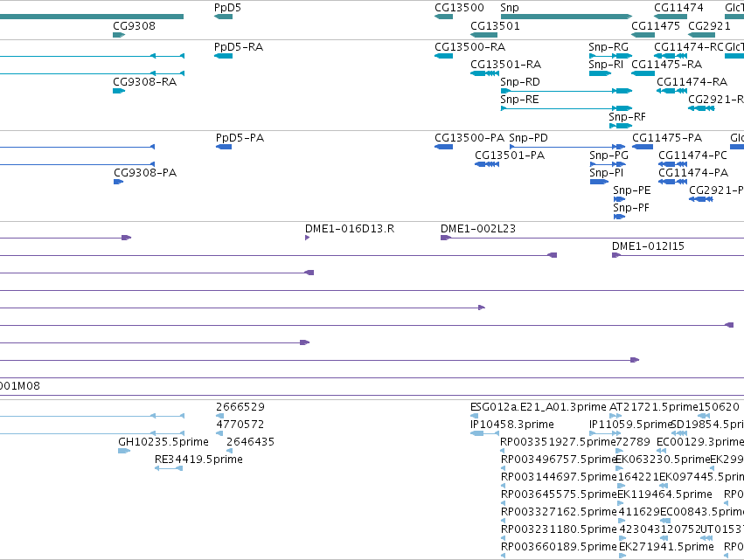Screen dimensions: 744x560
Task: Click the ESG012a.E21_A01.3prime EST label
Action: pyautogui.click(x=538, y=407)
